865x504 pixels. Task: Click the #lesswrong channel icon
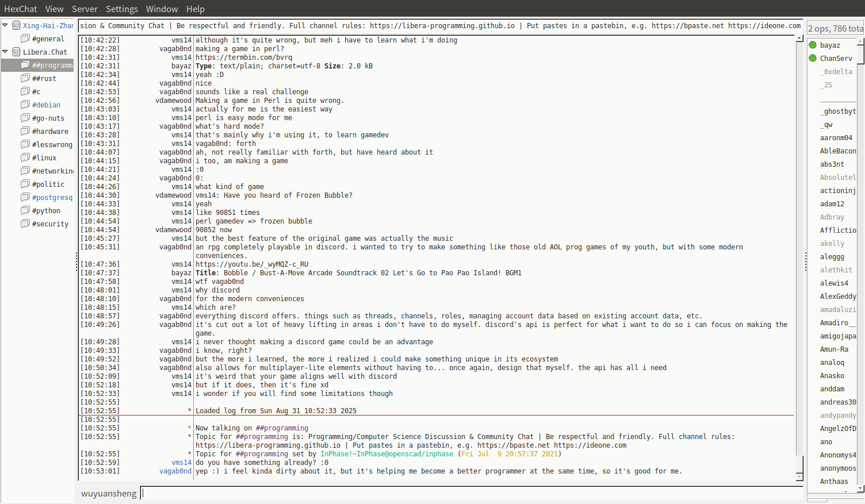click(x=25, y=144)
